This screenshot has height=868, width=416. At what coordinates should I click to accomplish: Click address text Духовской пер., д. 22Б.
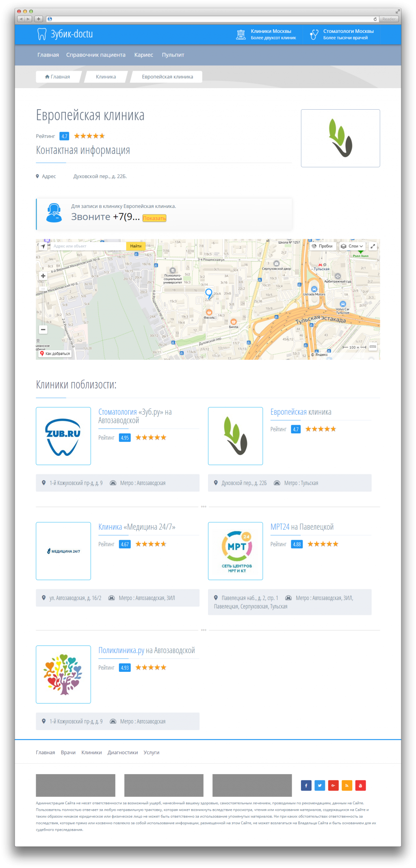(100, 176)
